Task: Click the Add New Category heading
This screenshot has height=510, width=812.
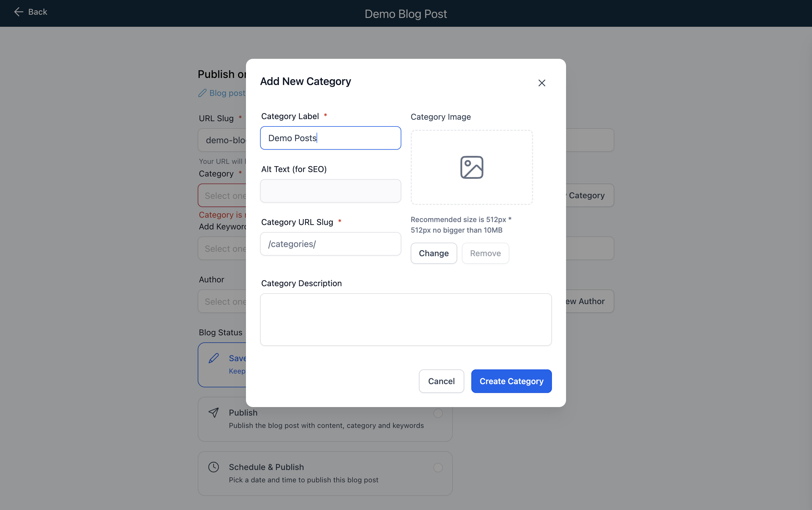Action: pyautogui.click(x=305, y=81)
